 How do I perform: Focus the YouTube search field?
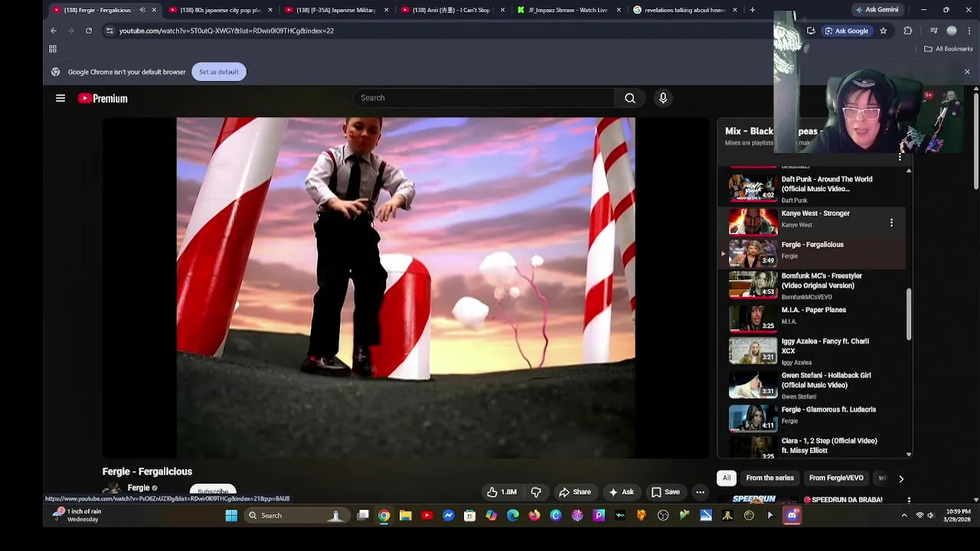484,98
